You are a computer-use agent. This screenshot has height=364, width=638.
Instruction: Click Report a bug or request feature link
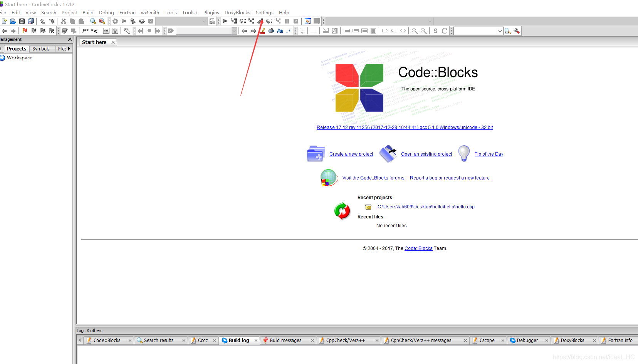click(x=450, y=178)
